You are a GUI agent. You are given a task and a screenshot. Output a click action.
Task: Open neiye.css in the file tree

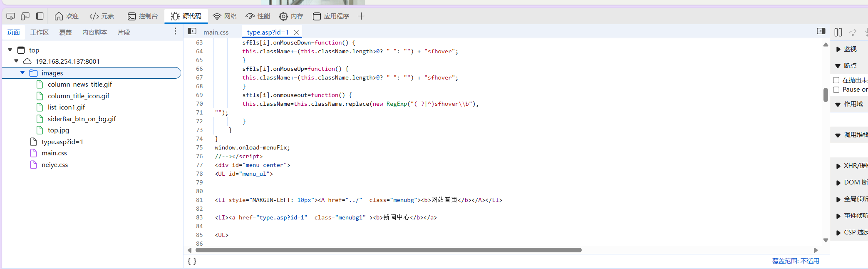(55, 164)
